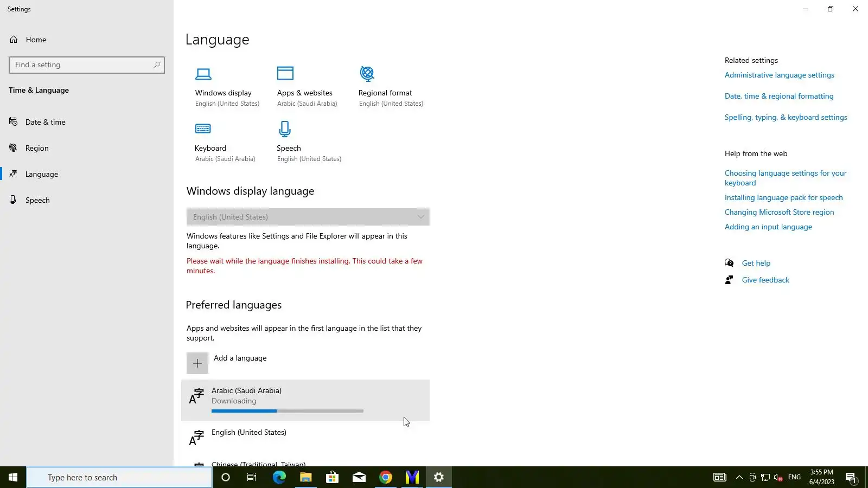Click the muted volume icon in tray
The height and width of the screenshot is (488, 868).
pyautogui.click(x=778, y=477)
